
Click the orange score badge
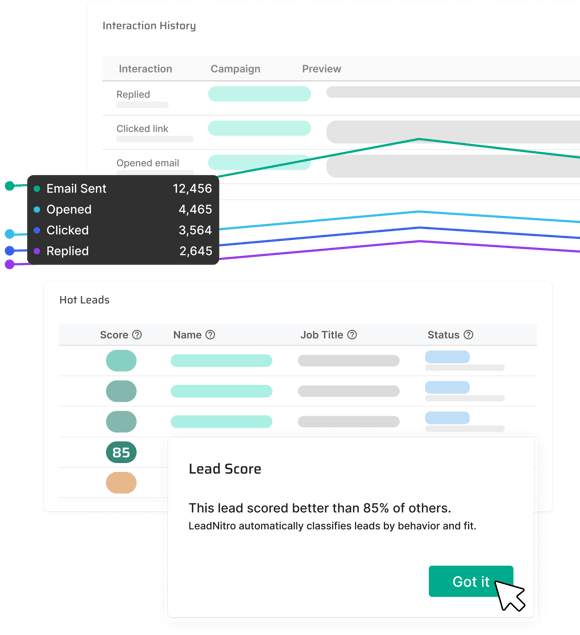click(x=121, y=482)
